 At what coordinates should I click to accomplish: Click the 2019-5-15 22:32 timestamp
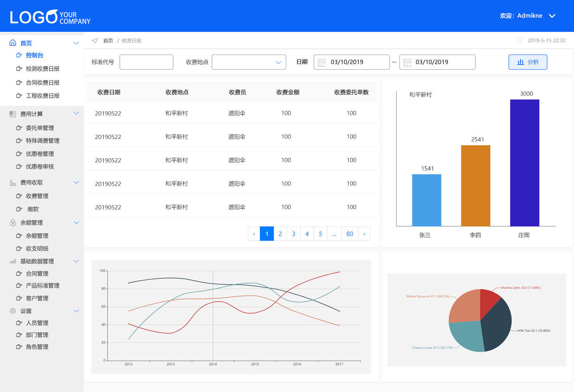[x=546, y=41]
